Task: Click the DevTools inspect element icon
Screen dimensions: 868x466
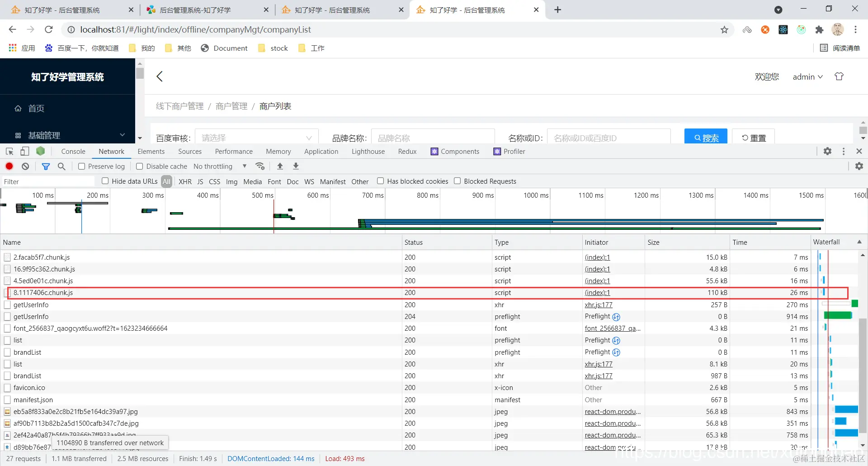Action: click(9, 152)
